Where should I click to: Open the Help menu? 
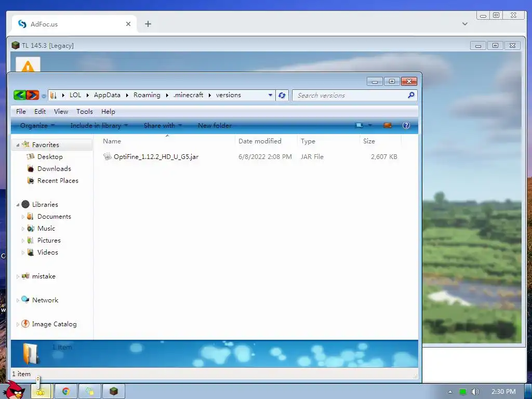coord(108,112)
